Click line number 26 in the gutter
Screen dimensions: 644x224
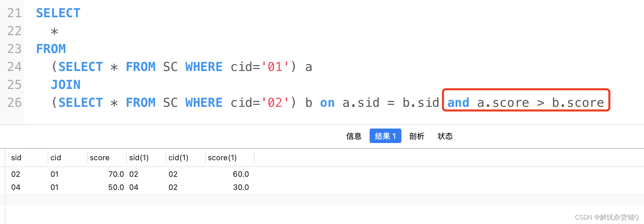[14, 103]
